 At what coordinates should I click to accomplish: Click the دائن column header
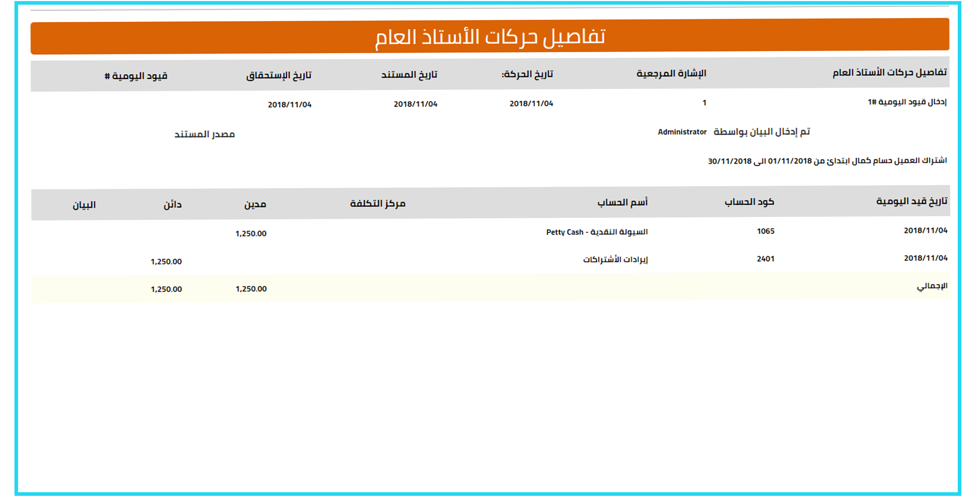(172, 205)
